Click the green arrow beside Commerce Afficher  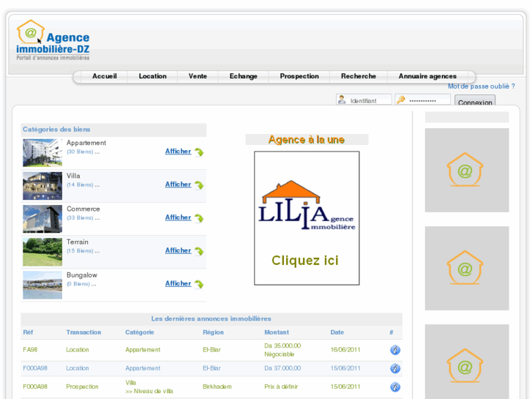click(199, 218)
